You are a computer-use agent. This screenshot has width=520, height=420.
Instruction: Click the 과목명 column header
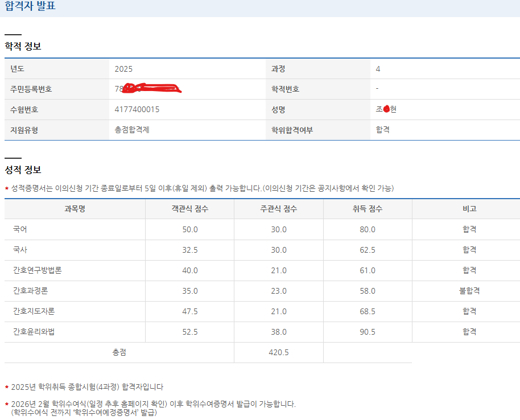click(75, 209)
